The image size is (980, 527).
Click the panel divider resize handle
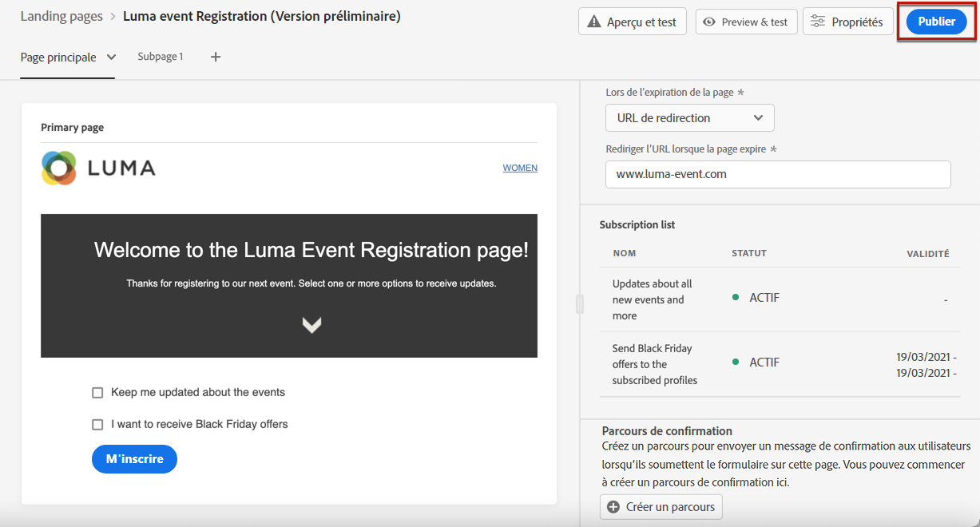[x=579, y=303]
